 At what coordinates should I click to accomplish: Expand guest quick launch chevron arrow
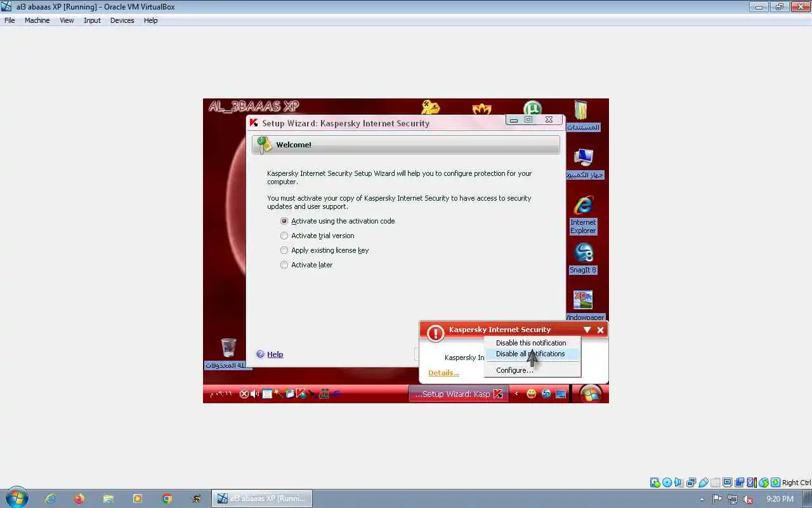point(516,394)
